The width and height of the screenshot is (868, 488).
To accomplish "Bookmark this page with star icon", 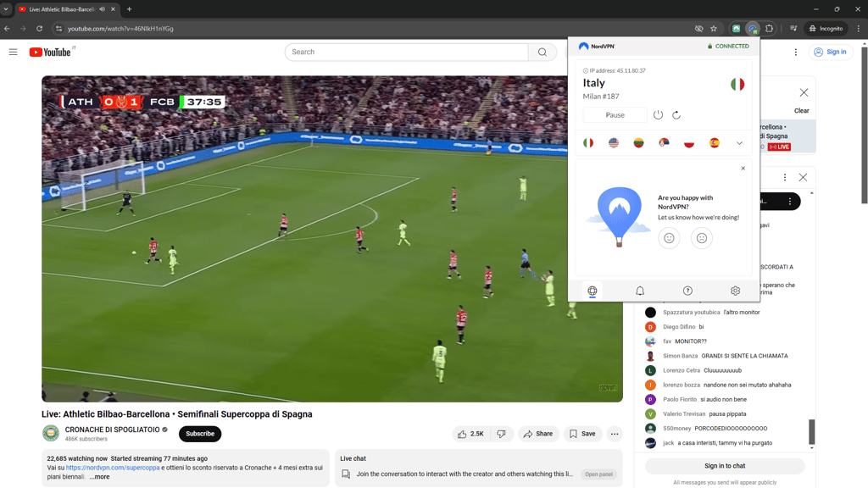I will [714, 28].
